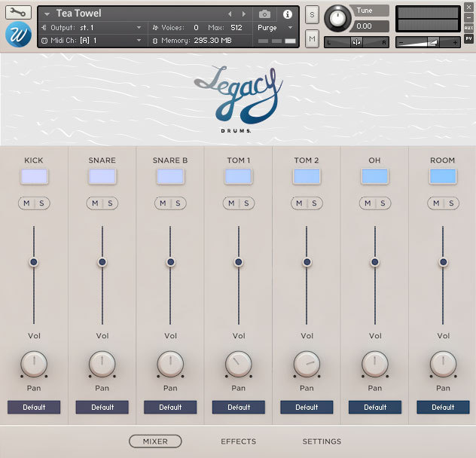476x458 pixels.
Task: Open the SETTINGS tab
Action: point(322,441)
